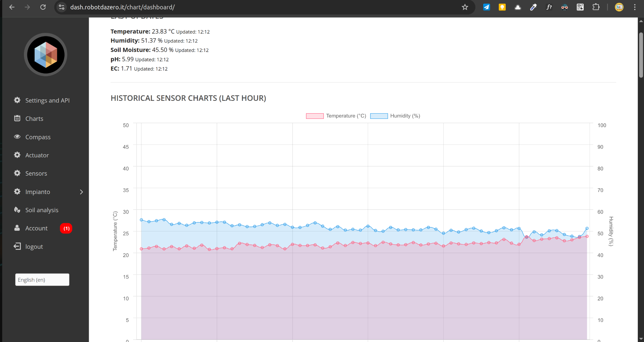Screen dimensions: 644x342
Task: Open the Sensors page
Action: pos(36,173)
